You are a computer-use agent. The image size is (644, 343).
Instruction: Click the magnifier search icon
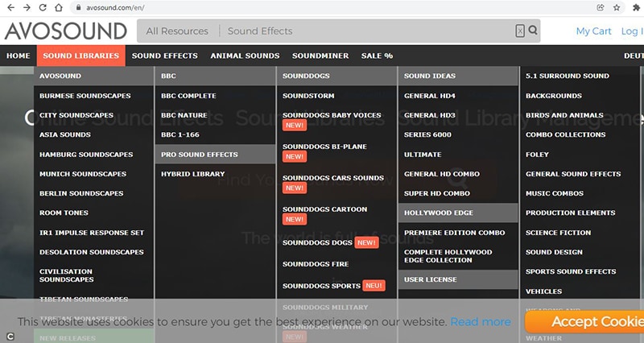click(x=533, y=30)
